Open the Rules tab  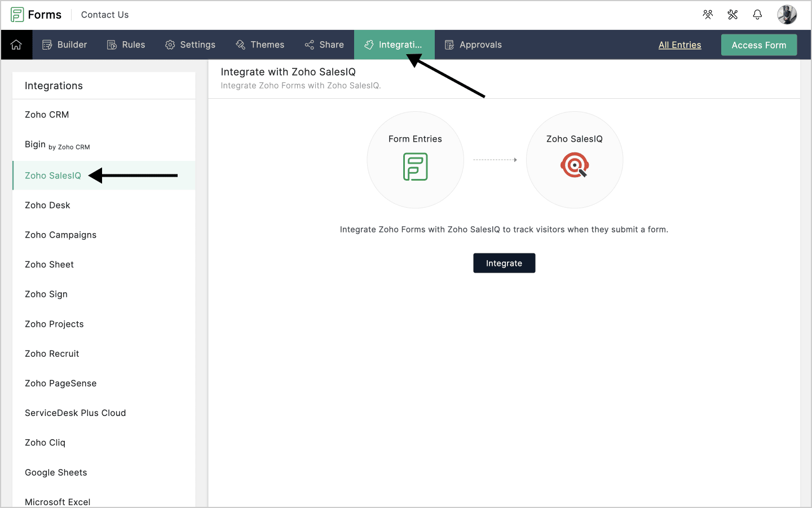(x=126, y=45)
